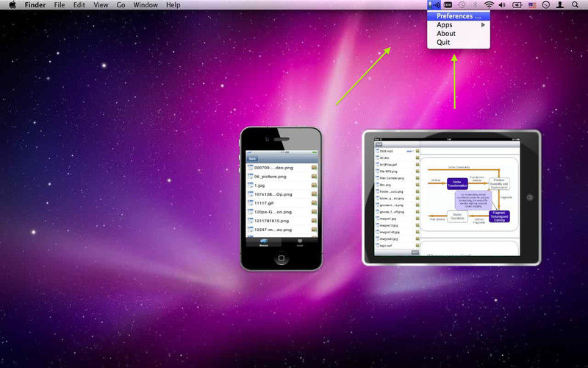Click the box icon beside logic.swf on iPad
The image size is (588, 368).
[417, 246]
